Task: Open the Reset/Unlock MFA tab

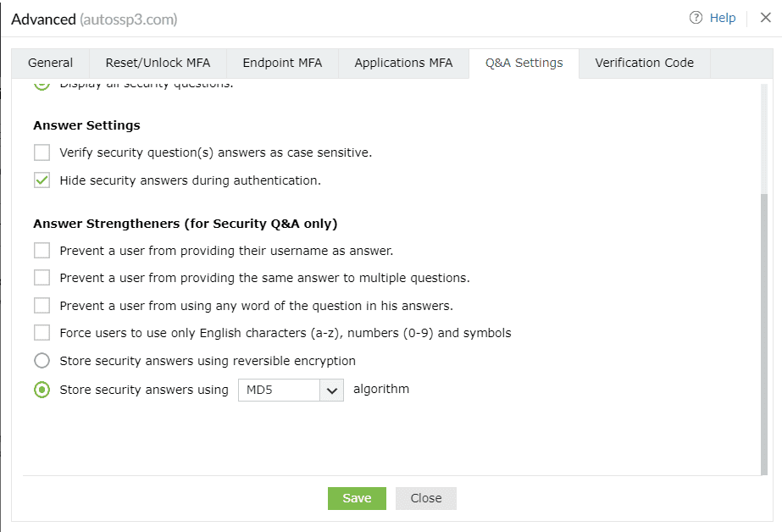Action: pos(158,63)
